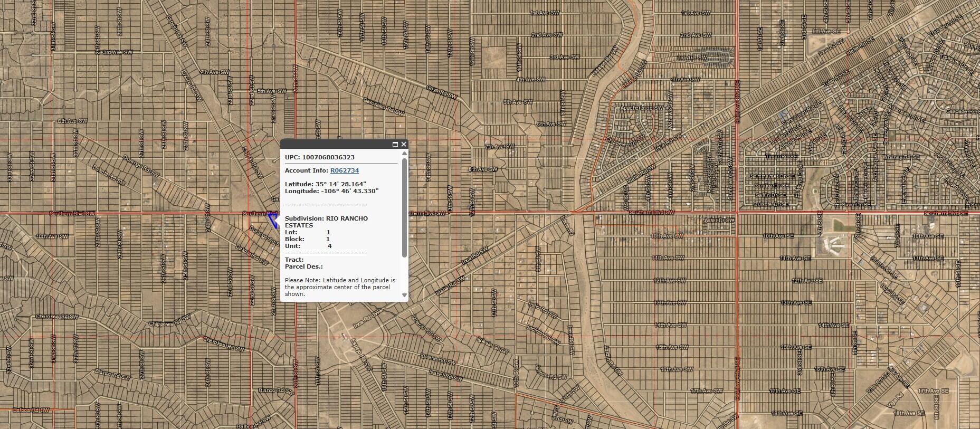
Task: Click the Coya Rd SW map label
Action: (x=441, y=92)
